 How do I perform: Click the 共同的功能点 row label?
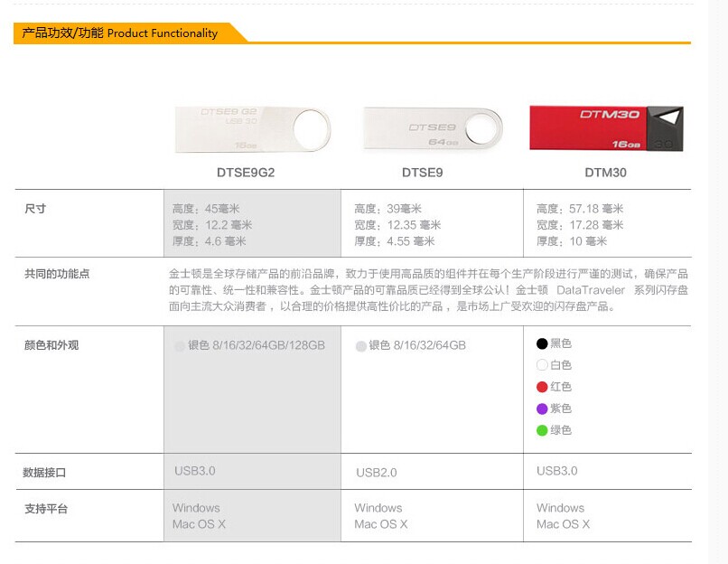57,274
